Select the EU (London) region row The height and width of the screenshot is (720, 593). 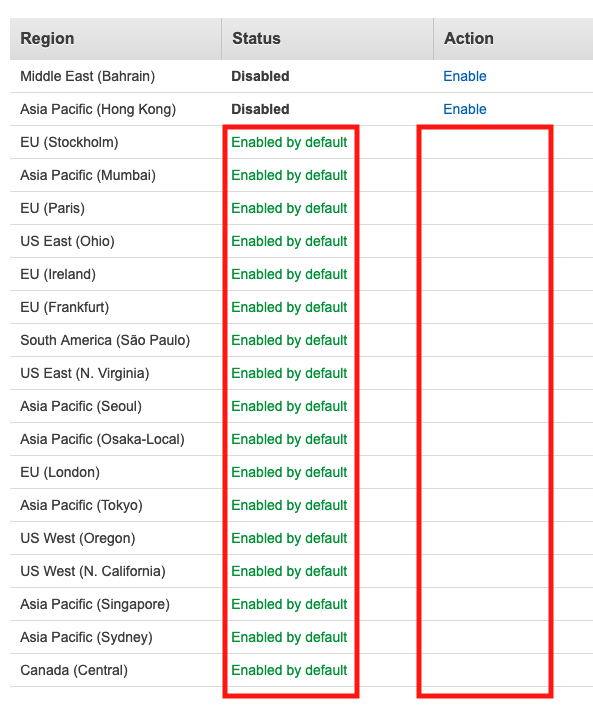pos(301,472)
